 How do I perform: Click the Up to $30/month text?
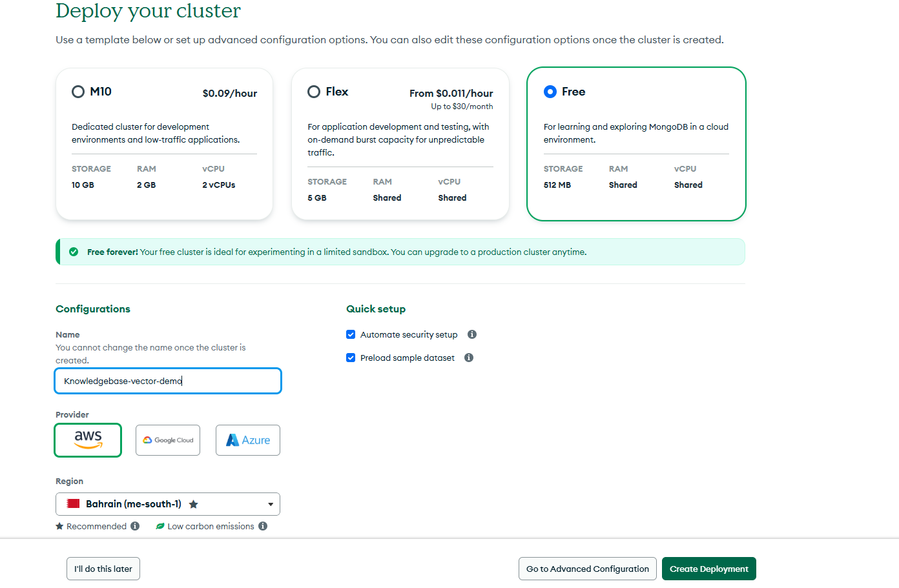[x=462, y=106]
